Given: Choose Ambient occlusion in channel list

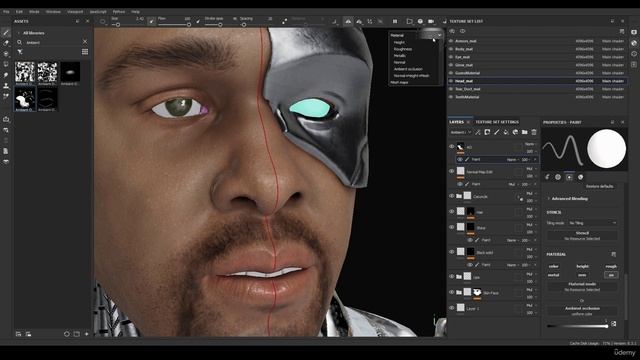Looking at the screenshot, I should pyautogui.click(x=408, y=69).
